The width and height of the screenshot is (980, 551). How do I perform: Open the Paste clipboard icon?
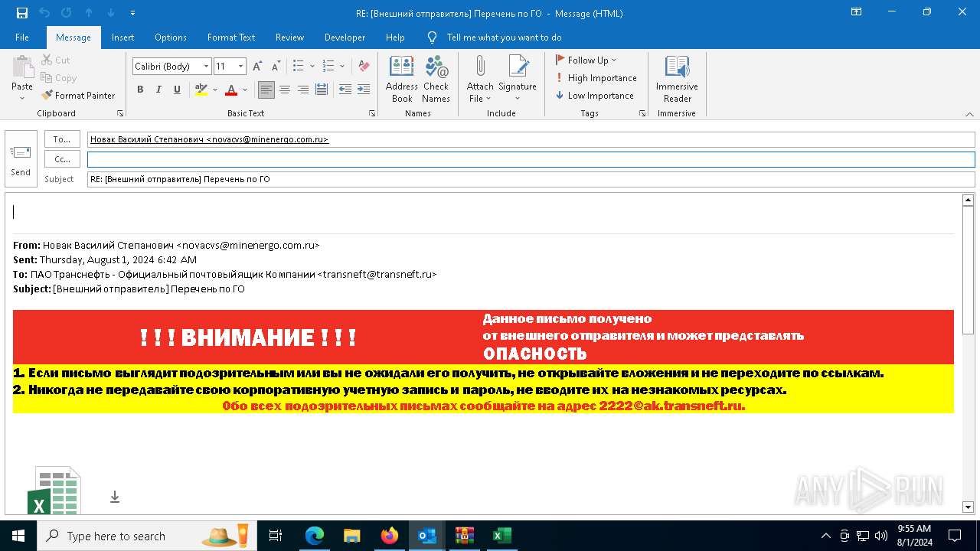click(x=22, y=67)
